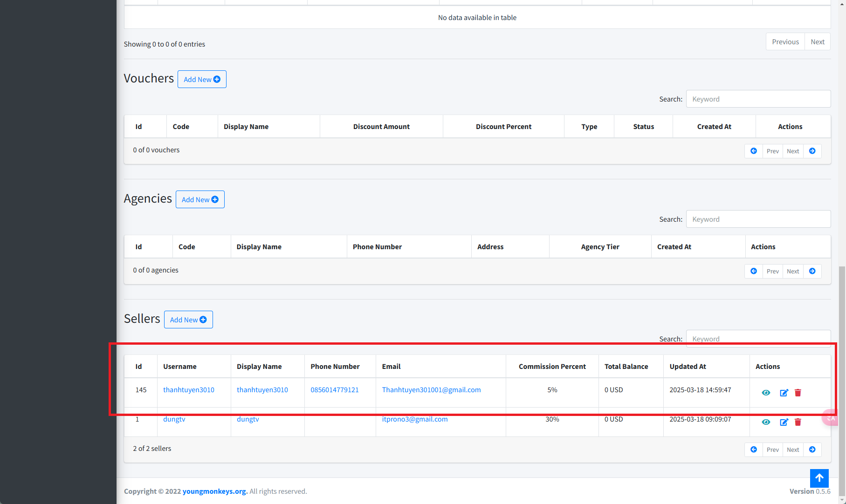Add New agency

200,199
